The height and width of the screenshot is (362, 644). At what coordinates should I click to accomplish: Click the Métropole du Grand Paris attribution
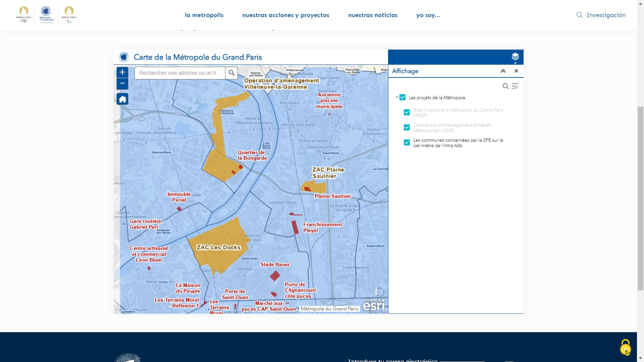[x=329, y=309]
